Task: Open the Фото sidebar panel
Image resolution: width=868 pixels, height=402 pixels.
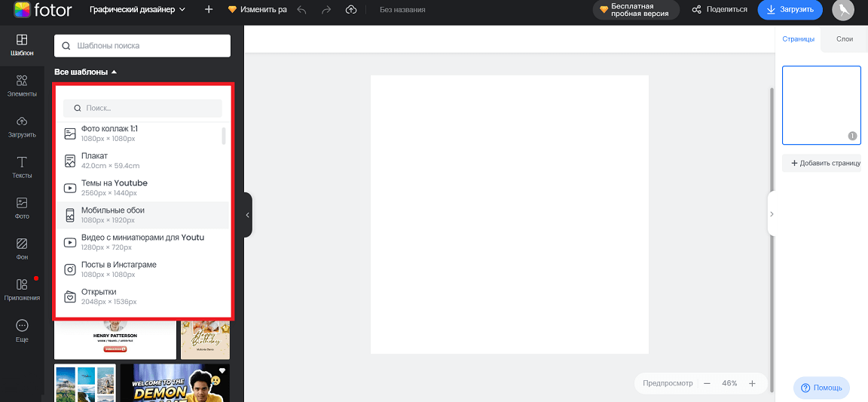Action: click(22, 208)
